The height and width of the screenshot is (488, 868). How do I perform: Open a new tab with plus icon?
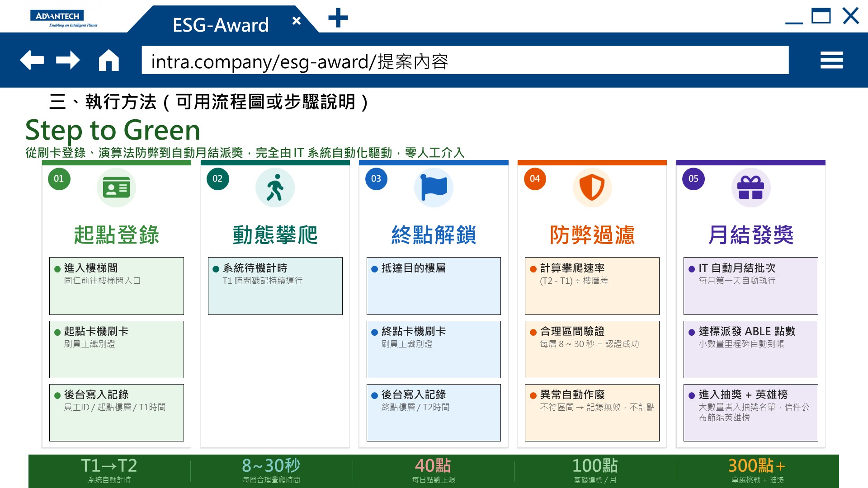(338, 18)
